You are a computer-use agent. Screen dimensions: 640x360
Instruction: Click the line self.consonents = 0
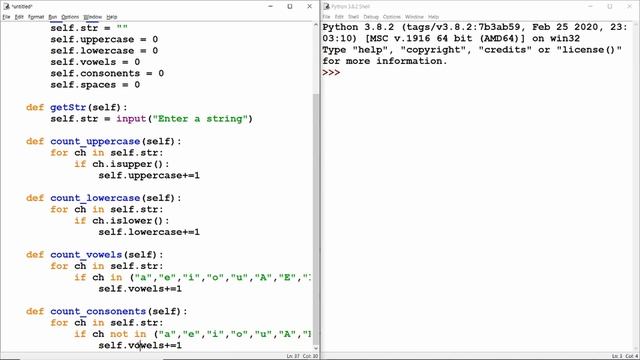[x=107, y=73]
